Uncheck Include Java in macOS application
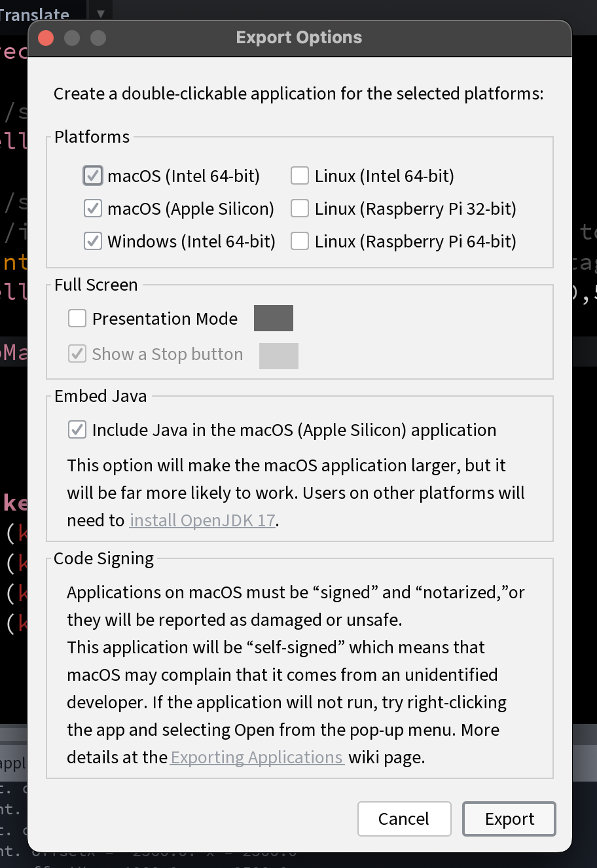This screenshot has width=597, height=868. point(77,429)
